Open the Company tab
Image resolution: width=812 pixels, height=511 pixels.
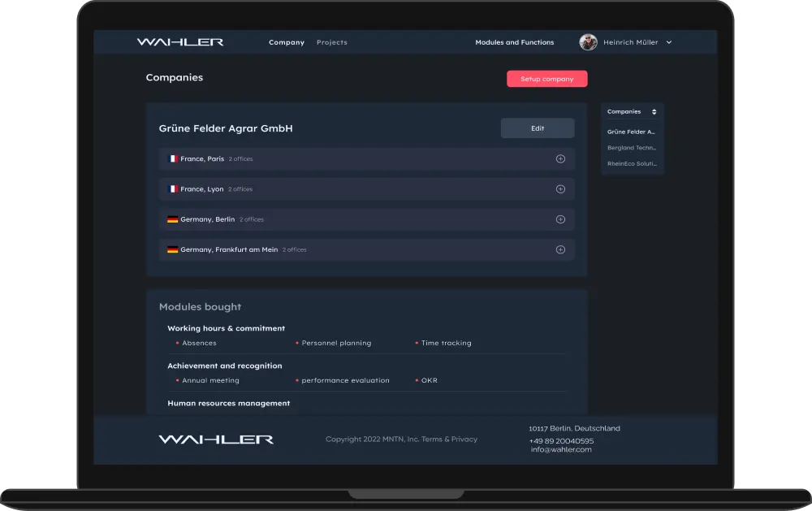pyautogui.click(x=286, y=42)
